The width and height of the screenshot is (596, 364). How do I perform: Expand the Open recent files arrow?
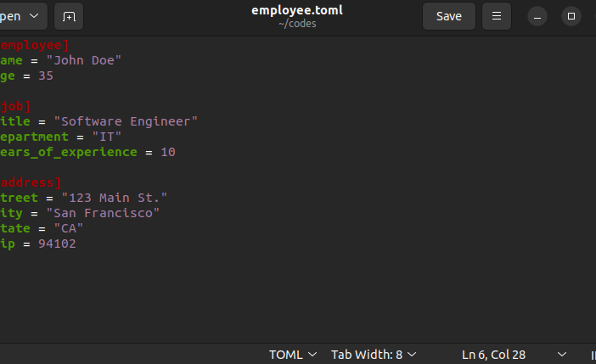coord(34,16)
